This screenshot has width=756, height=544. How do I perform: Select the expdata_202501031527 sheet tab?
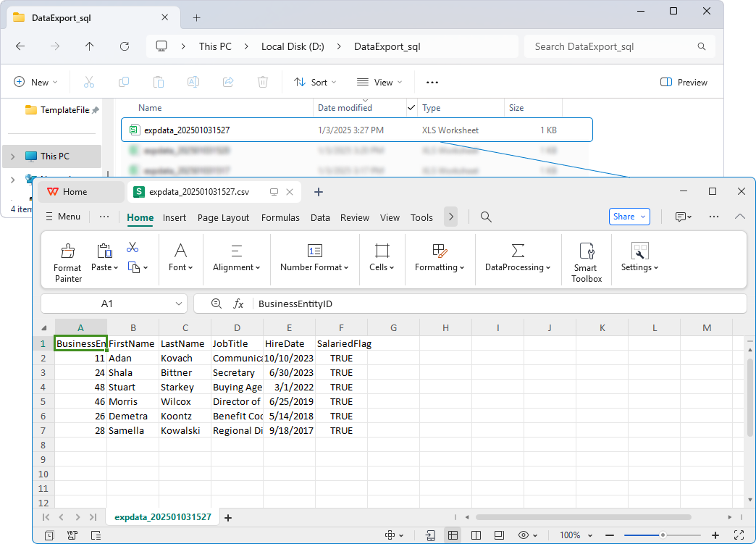coord(163,517)
